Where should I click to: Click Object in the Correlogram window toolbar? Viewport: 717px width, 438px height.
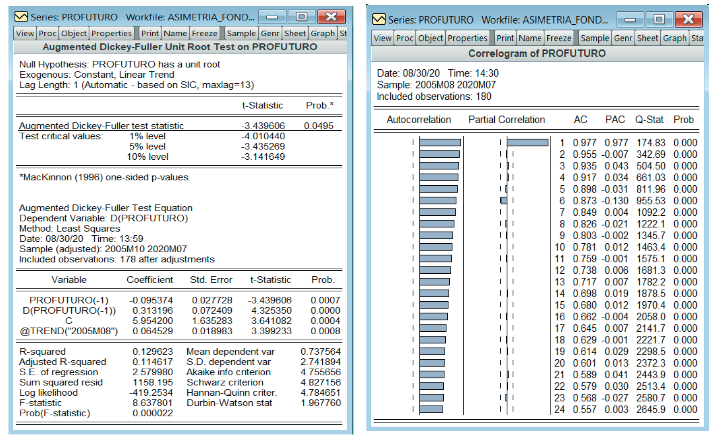click(430, 38)
